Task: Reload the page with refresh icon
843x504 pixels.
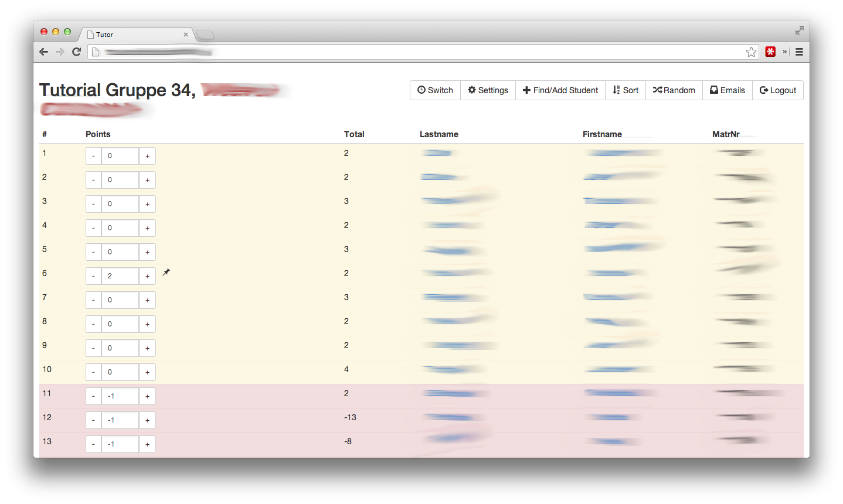Action: coord(76,52)
